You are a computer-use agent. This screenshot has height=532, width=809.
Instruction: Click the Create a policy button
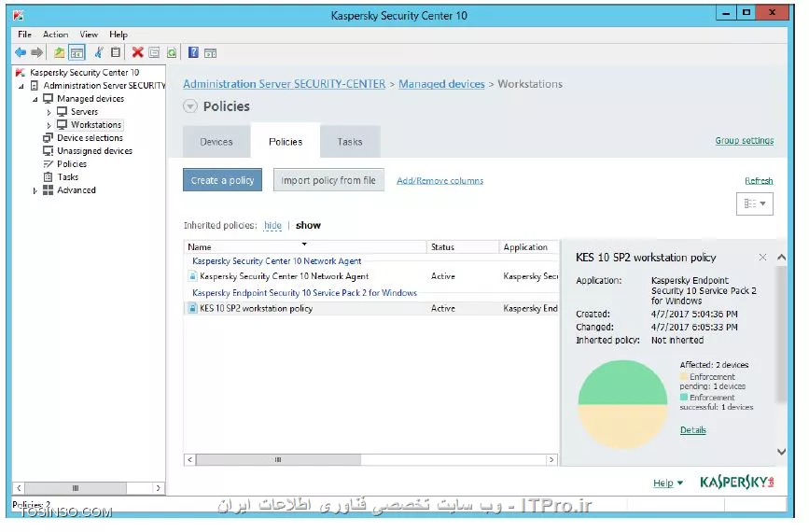pyautogui.click(x=222, y=180)
